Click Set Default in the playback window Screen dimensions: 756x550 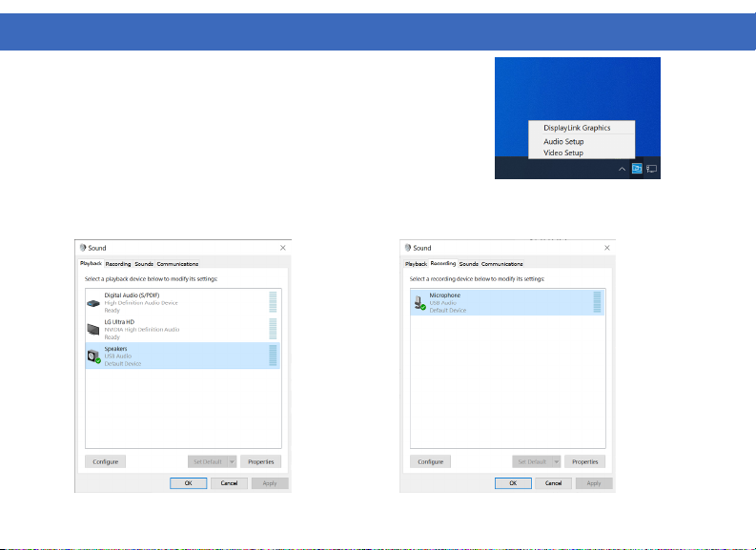[207, 461]
